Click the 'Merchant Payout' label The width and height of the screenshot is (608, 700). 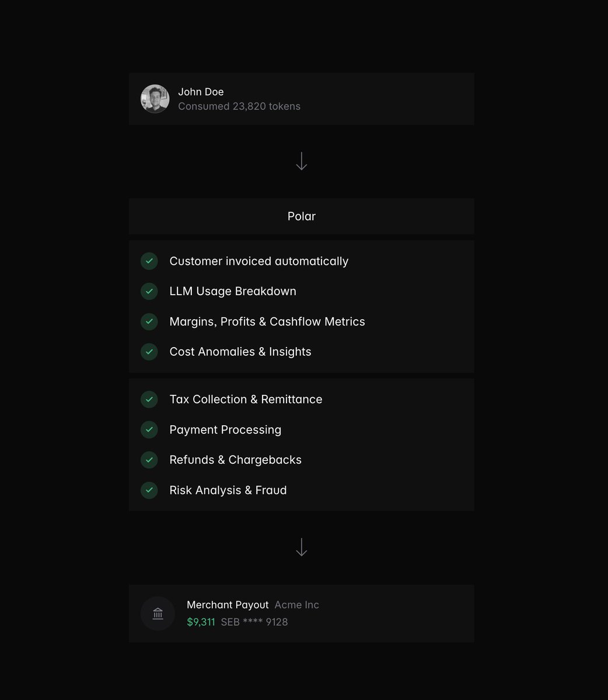click(228, 605)
